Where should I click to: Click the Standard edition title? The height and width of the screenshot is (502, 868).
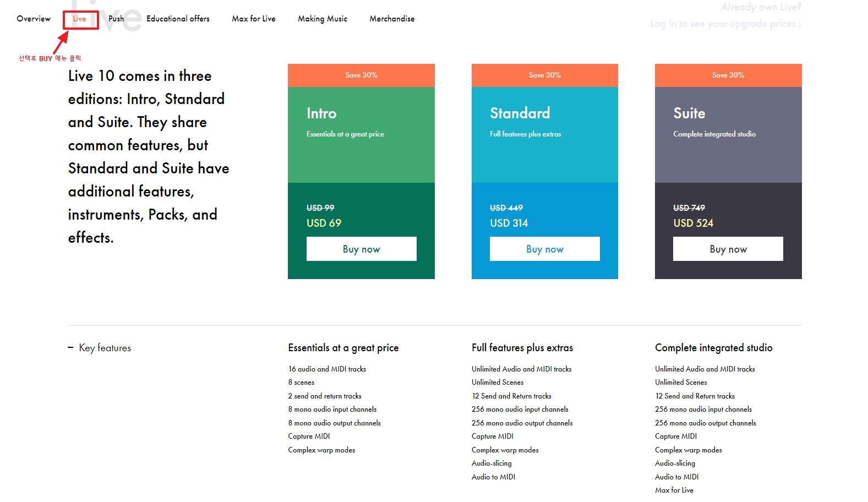[520, 113]
